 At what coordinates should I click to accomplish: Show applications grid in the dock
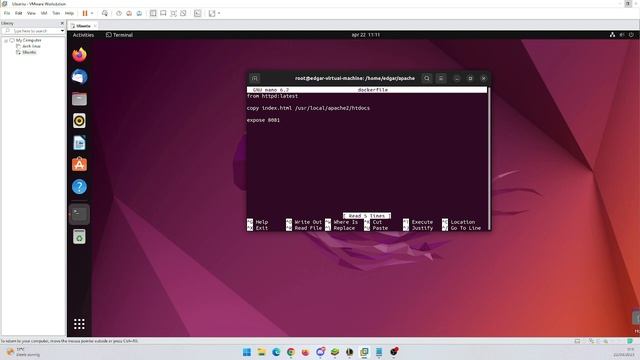[x=79, y=324]
